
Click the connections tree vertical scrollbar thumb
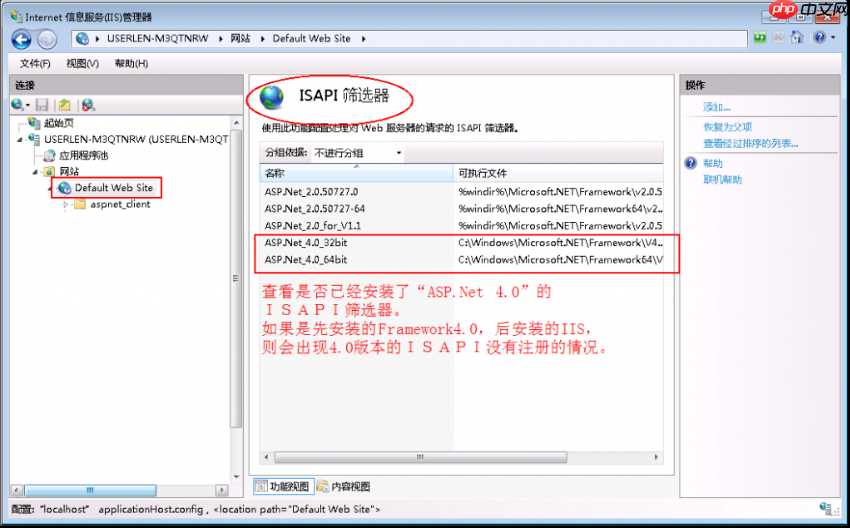[236, 279]
